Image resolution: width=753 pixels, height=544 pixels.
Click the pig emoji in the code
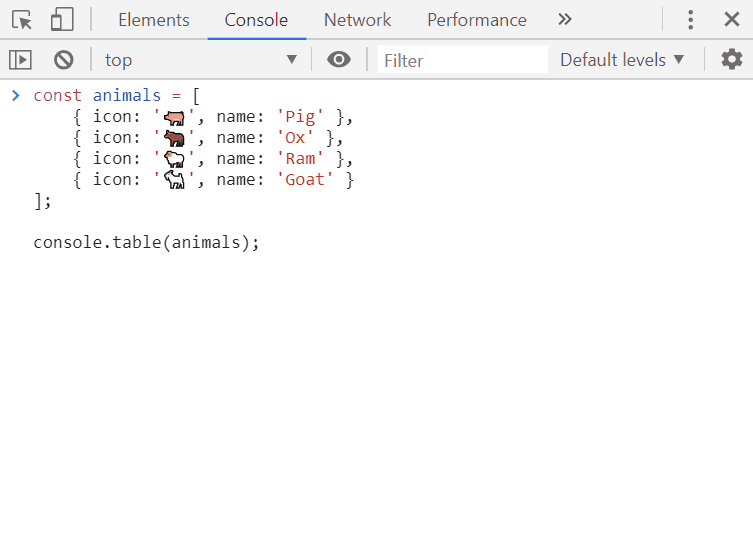click(x=174, y=117)
